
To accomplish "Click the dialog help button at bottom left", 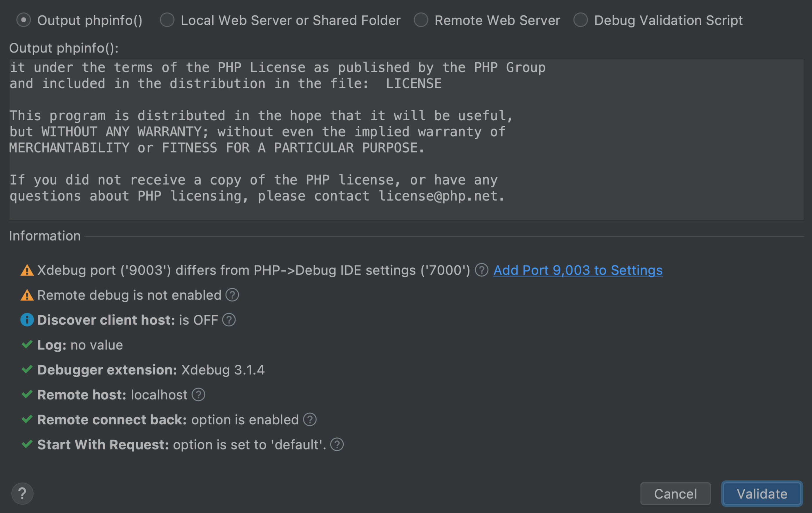I will pos(22,494).
